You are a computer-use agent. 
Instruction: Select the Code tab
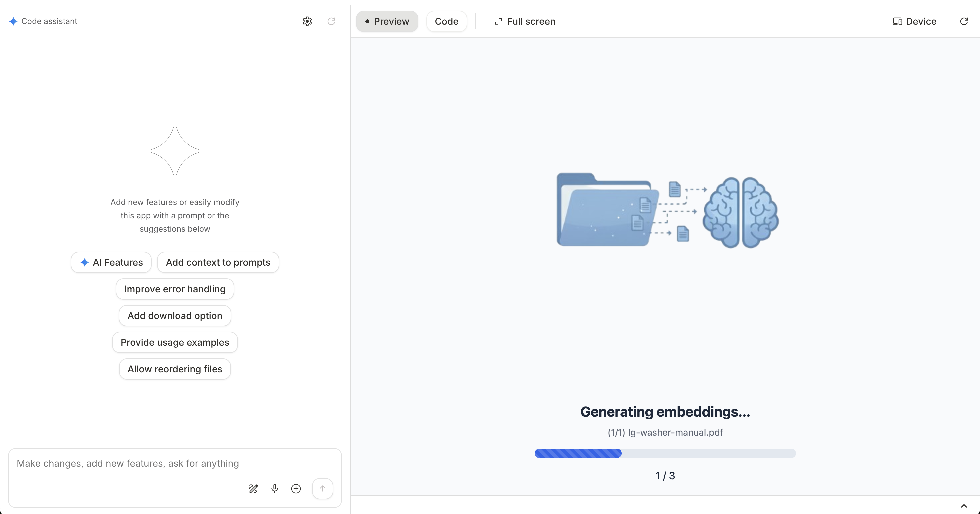point(446,21)
